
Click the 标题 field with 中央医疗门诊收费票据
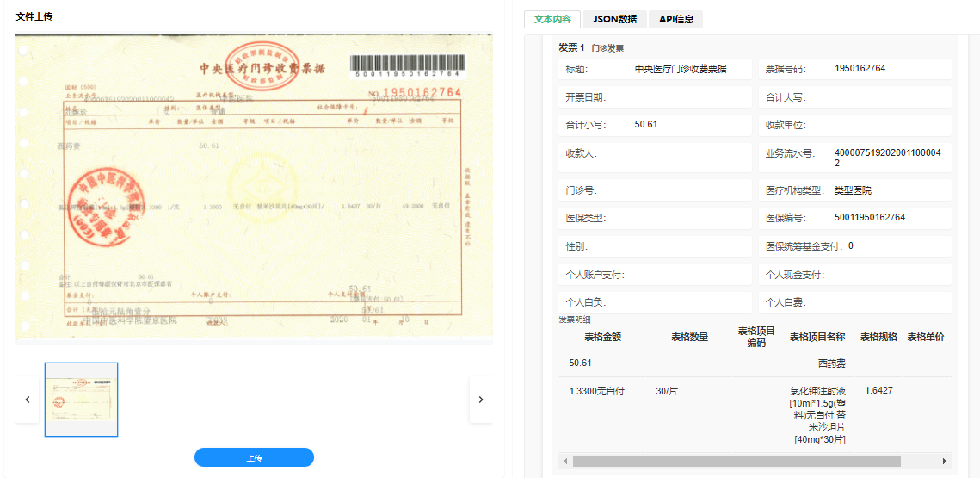click(x=654, y=69)
